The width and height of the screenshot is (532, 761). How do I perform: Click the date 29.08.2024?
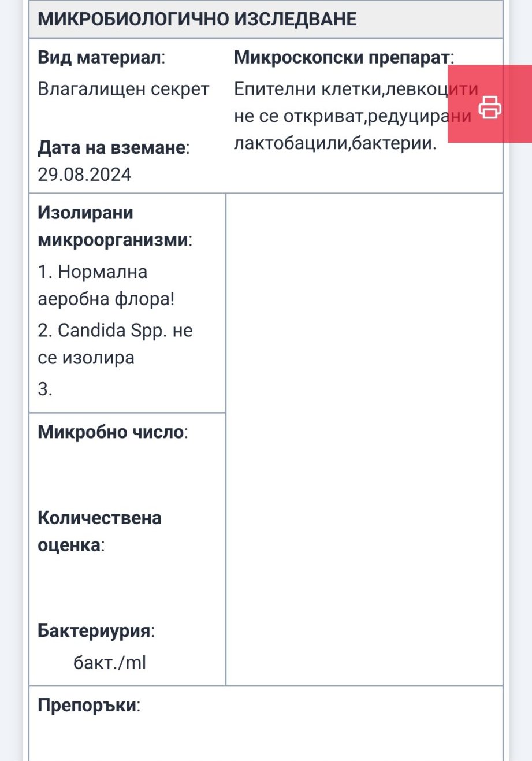pos(84,175)
